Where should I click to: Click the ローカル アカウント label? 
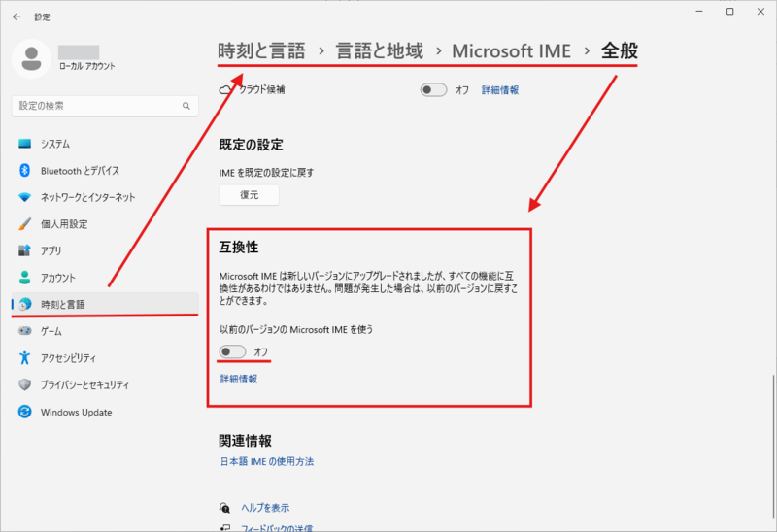87,66
